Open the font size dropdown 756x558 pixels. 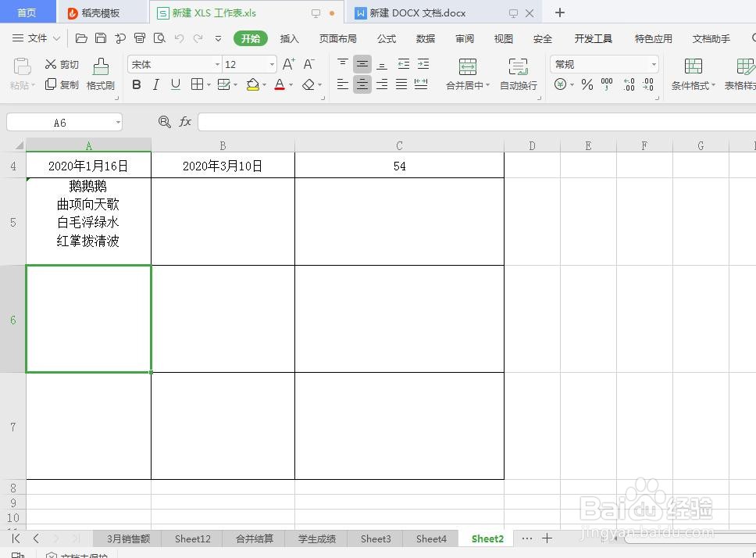click(x=272, y=65)
